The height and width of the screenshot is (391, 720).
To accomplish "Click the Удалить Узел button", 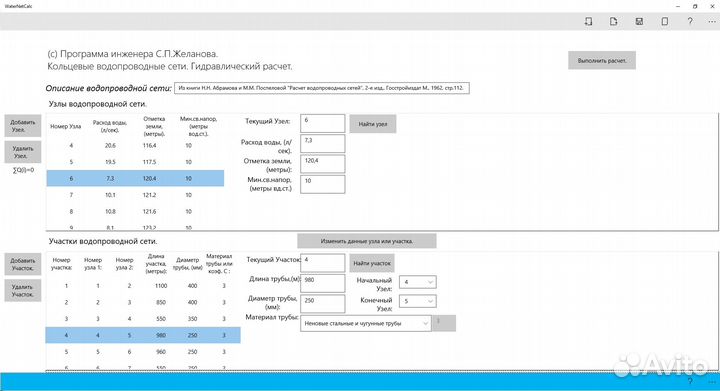I will point(23,152).
